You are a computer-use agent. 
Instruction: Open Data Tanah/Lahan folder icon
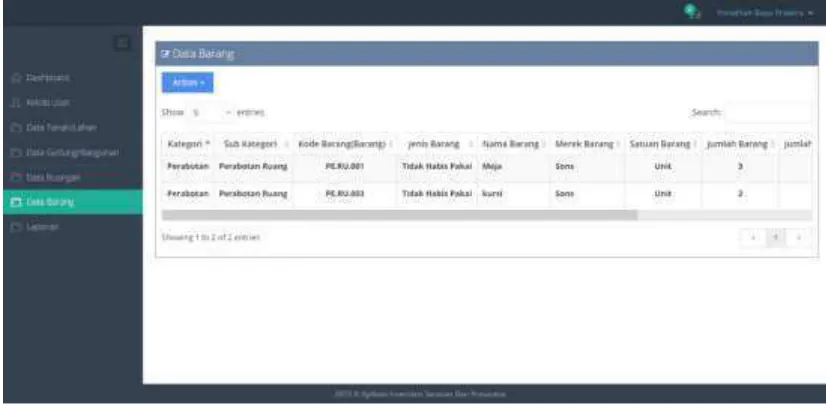(16, 127)
